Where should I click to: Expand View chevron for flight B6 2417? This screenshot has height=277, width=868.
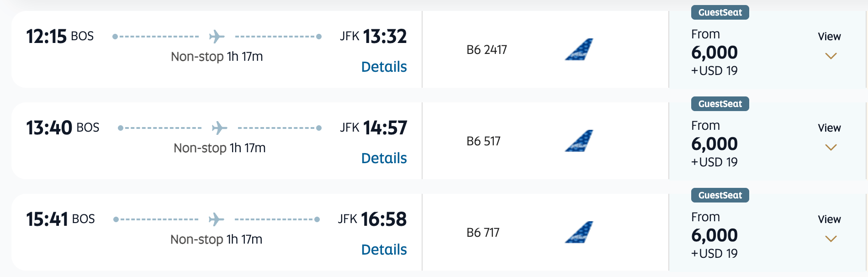831,56
